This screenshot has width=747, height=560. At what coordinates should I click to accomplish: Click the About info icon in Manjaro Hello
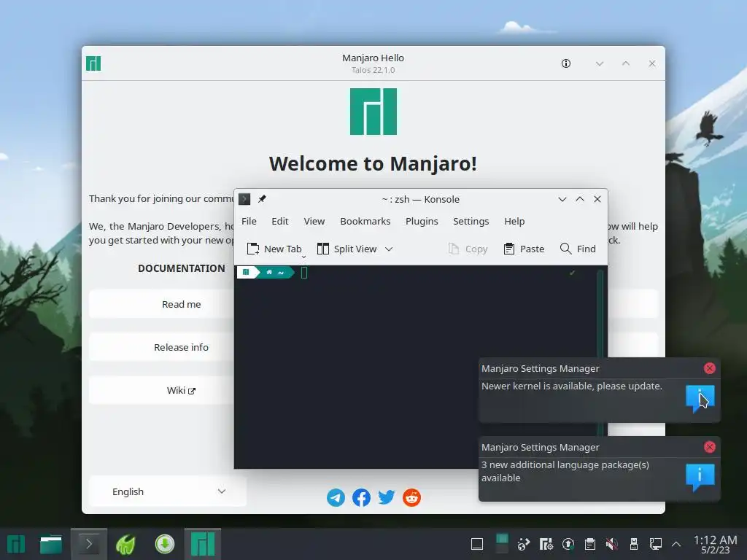[566, 63]
